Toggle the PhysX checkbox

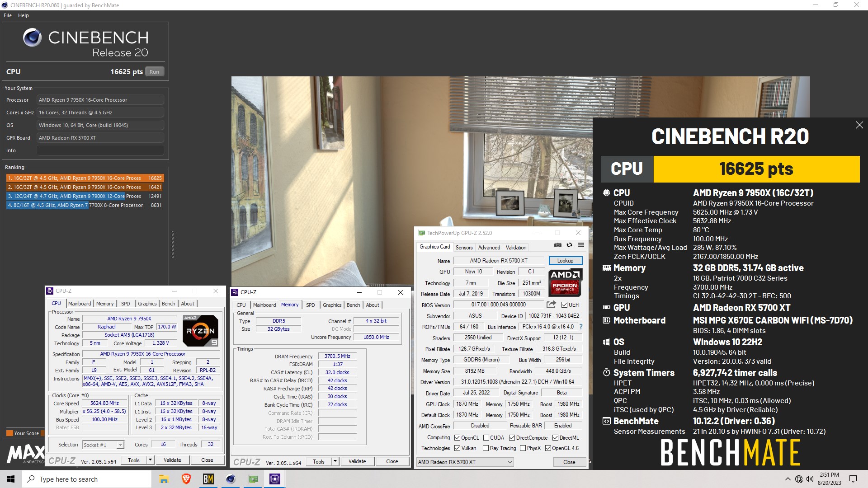[523, 448]
